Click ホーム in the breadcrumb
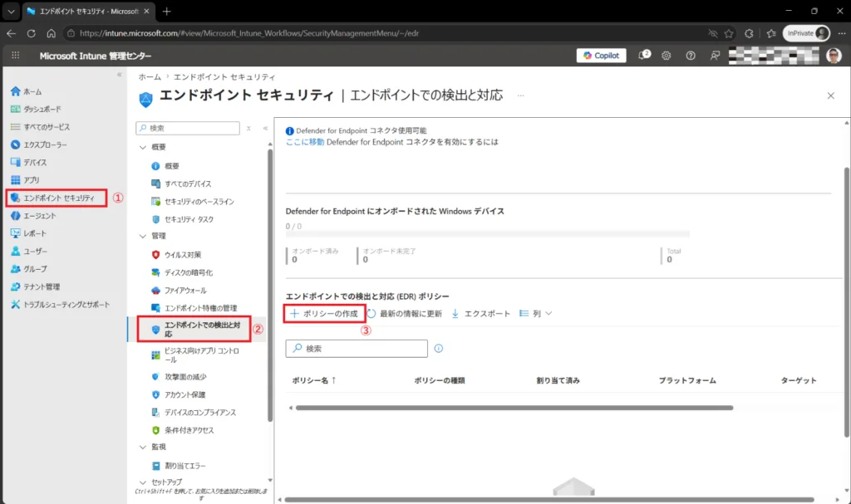 (150, 76)
